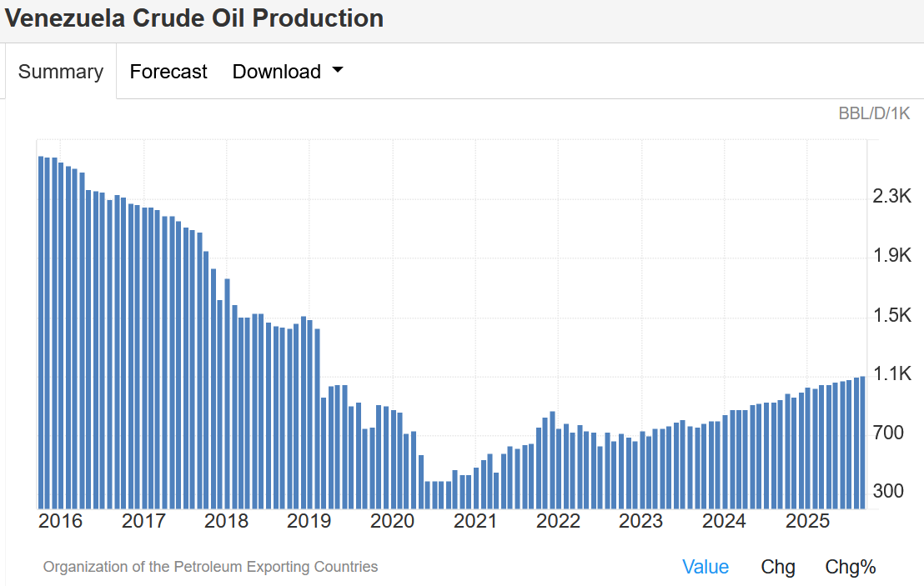This screenshot has height=586, width=924.
Task: Click the 2016 x-axis label
Action: [61, 521]
